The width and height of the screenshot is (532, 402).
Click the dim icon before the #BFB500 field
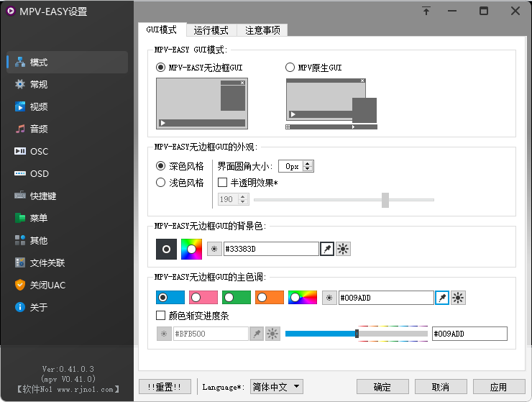[164, 334]
